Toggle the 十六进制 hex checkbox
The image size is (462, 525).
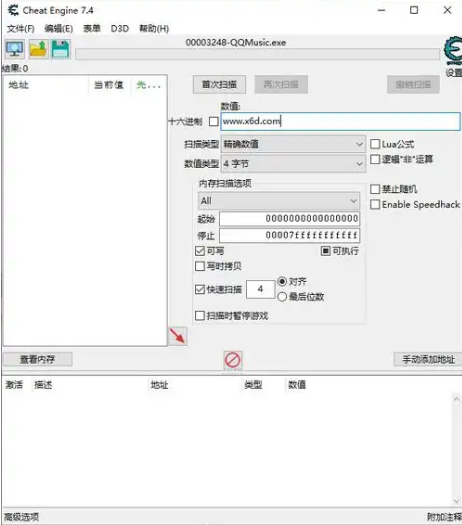point(214,121)
